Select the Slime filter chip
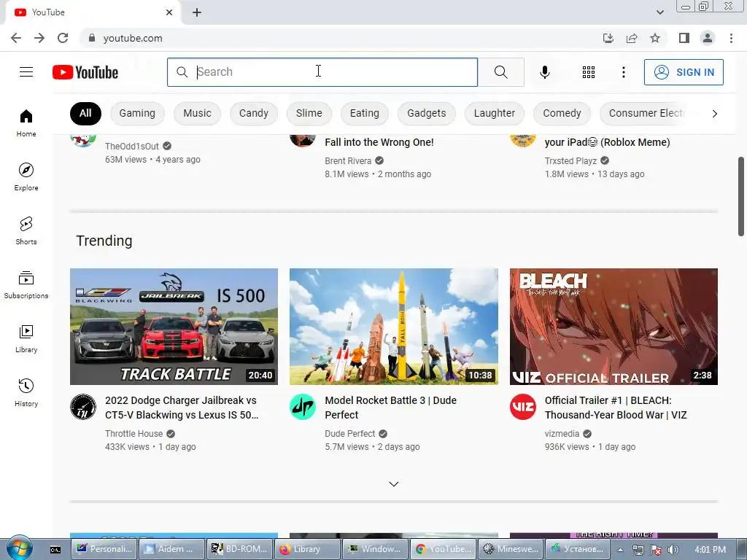Viewport: 747px width, 560px height. coord(309,113)
